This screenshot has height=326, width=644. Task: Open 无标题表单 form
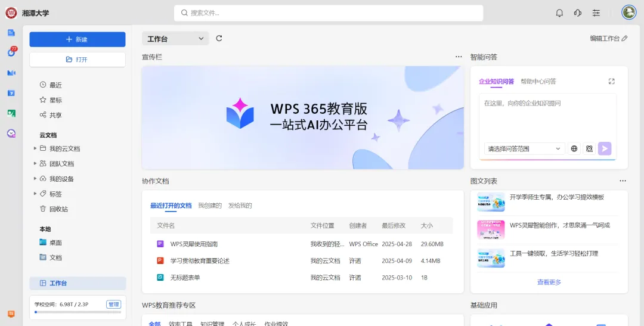click(x=185, y=278)
